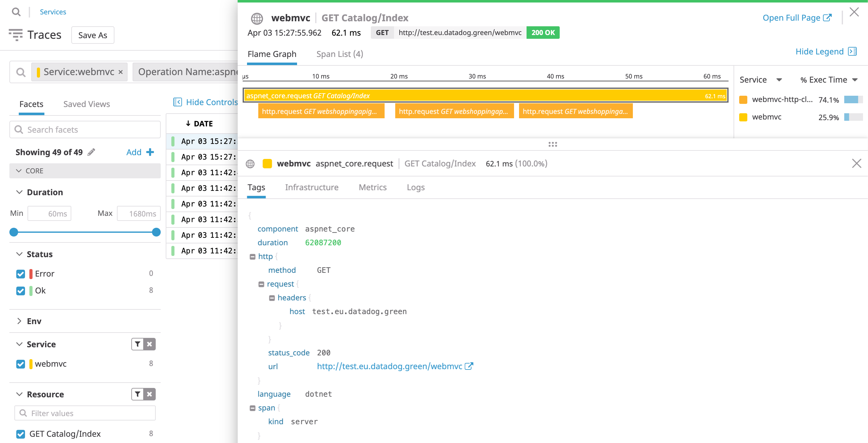Click the pencil edit icon near Showing 49 of 49

click(x=91, y=152)
